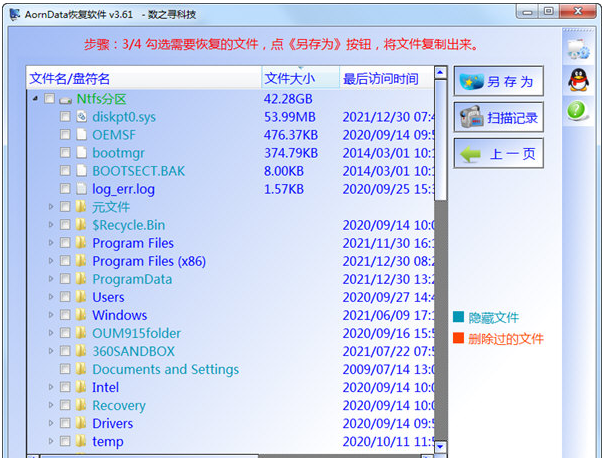This screenshot has width=603, height=458.
Task: Click the diskpt0.sys file icon
Action: click(82, 117)
